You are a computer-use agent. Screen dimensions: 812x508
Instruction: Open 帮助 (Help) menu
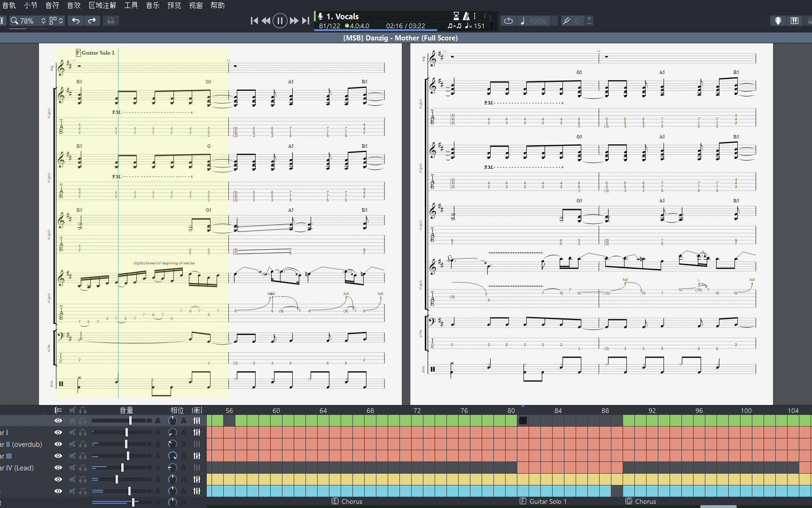(x=218, y=5)
